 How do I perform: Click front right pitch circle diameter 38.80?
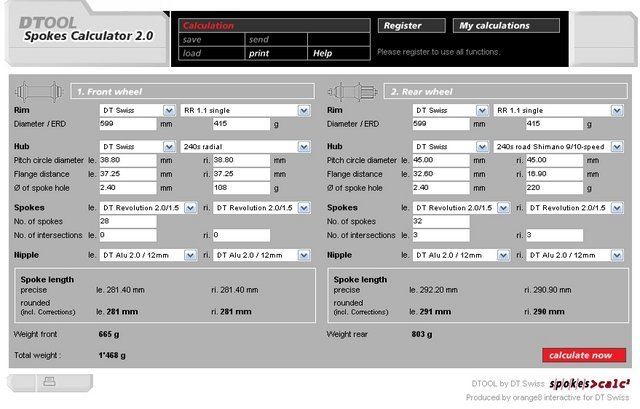(x=241, y=160)
